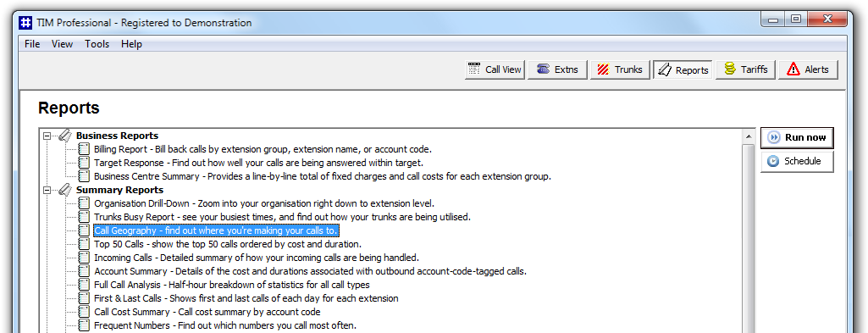Open the Extns section
This screenshot has width=868, height=333.
(557, 69)
